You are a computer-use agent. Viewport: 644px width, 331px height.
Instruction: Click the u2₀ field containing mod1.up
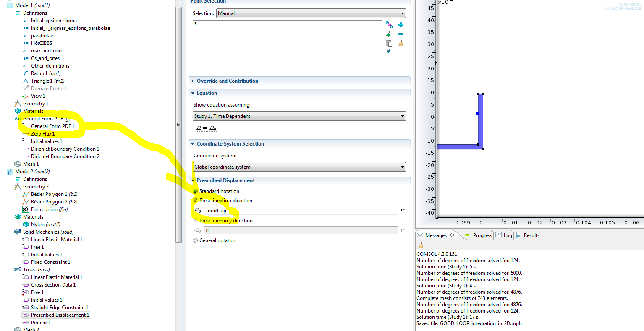click(301, 211)
